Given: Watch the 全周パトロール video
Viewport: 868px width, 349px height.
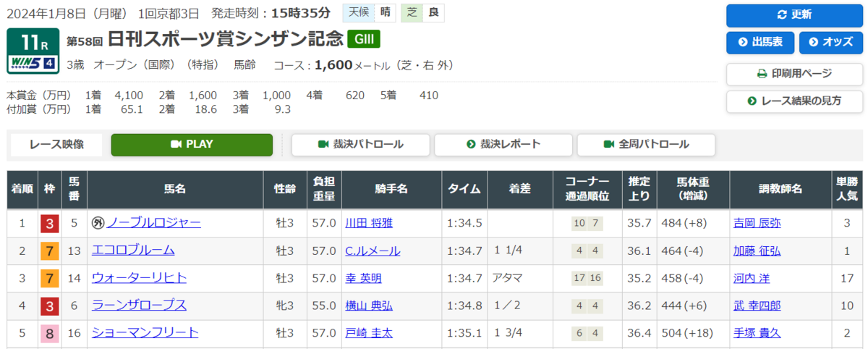Looking at the screenshot, I should [x=646, y=145].
